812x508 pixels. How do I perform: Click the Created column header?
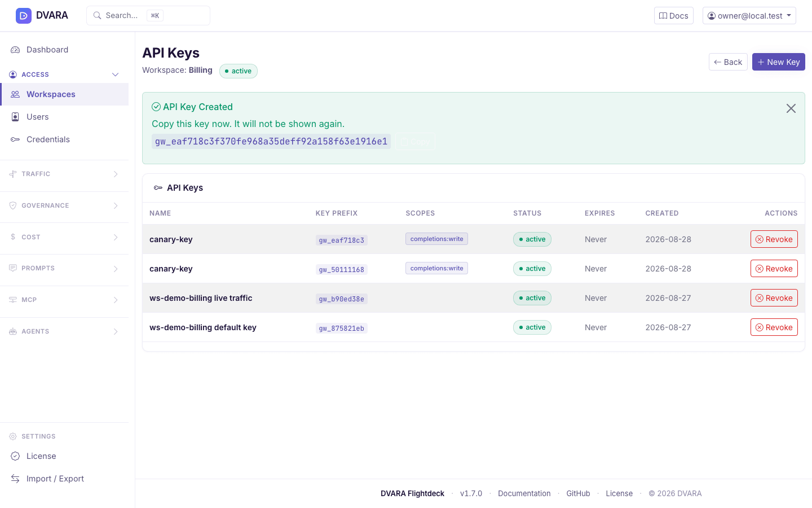tap(662, 213)
